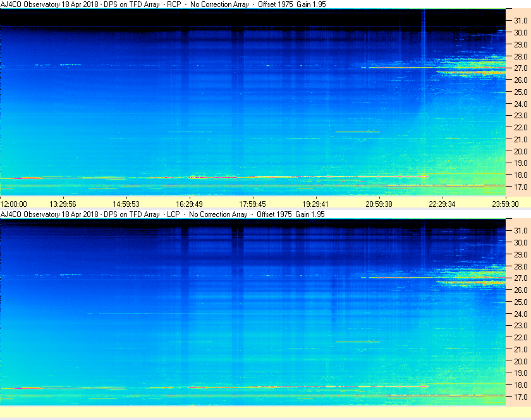Pick the 28.0 axis label on LCP plot
This screenshot has width=531, height=420.
point(521,266)
